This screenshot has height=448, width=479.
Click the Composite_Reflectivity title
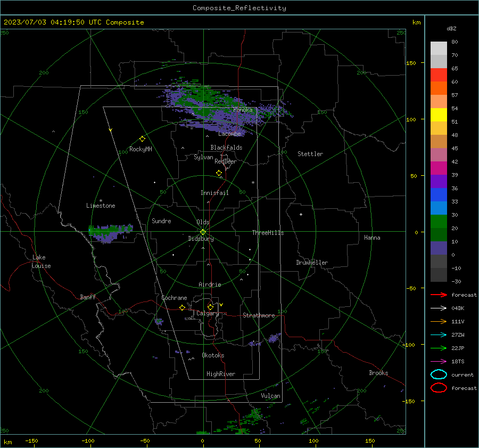240,8
